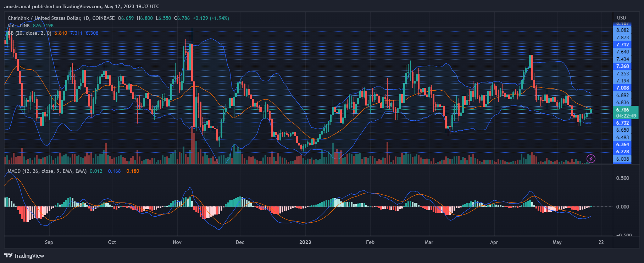Click the MACD line value -0.168
This screenshot has height=263, width=644.
click(113, 171)
